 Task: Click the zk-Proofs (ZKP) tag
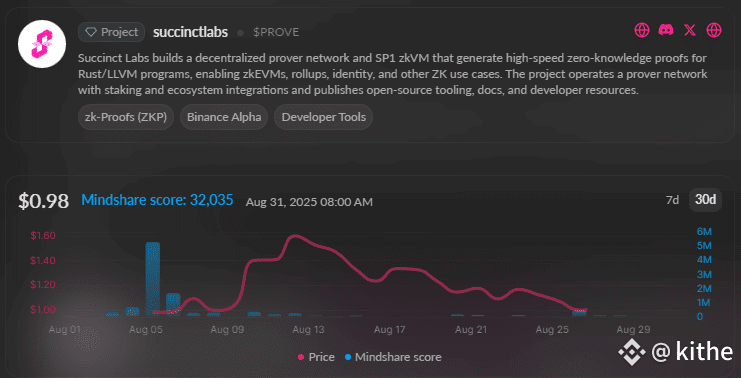pos(126,117)
